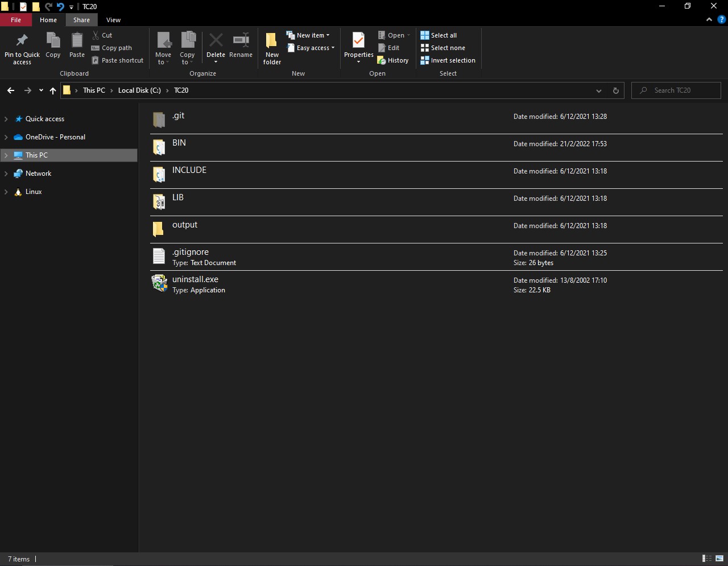Switch to large thumbnails view in status bar
The image size is (728, 566).
point(719,559)
